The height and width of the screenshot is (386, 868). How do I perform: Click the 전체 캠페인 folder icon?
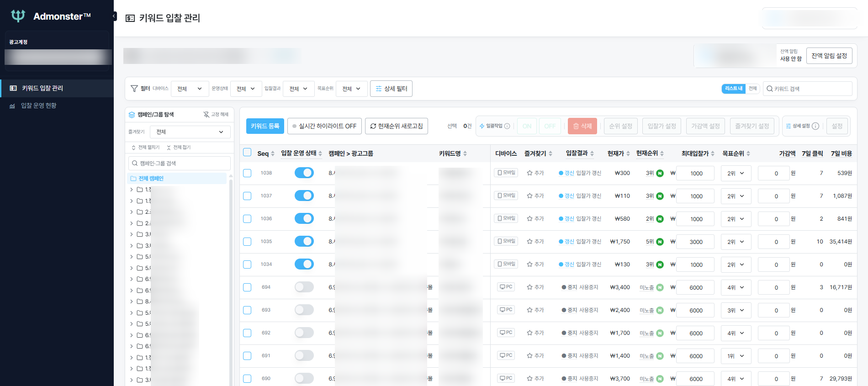133,179
